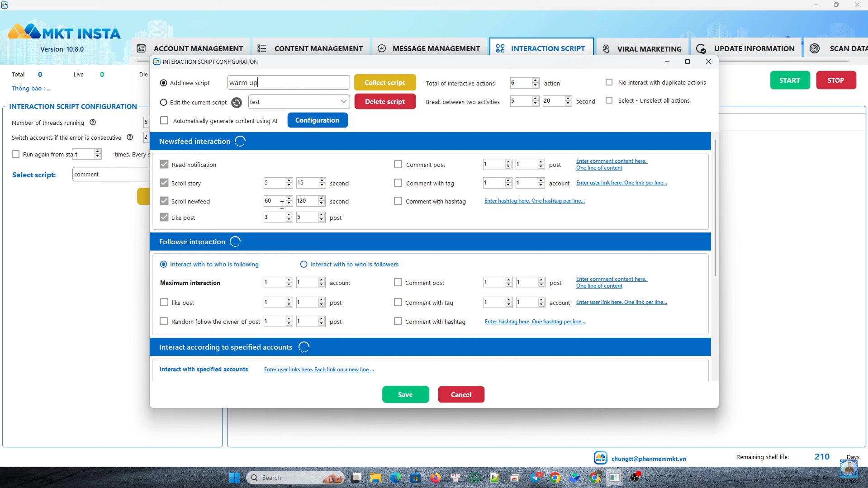The image size is (868, 488).
Task: Click help icon next to Number of threads running
Action: [x=93, y=122]
